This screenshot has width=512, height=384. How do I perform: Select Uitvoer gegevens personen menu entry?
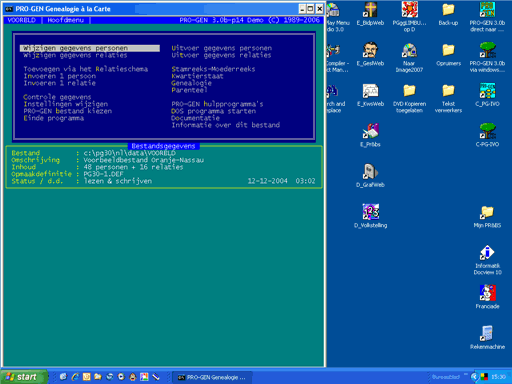(x=221, y=48)
